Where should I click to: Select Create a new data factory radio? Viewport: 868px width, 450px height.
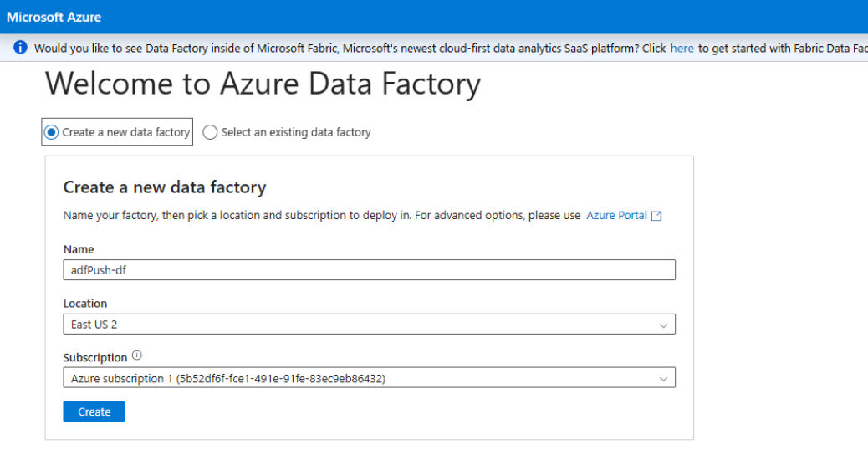52,132
